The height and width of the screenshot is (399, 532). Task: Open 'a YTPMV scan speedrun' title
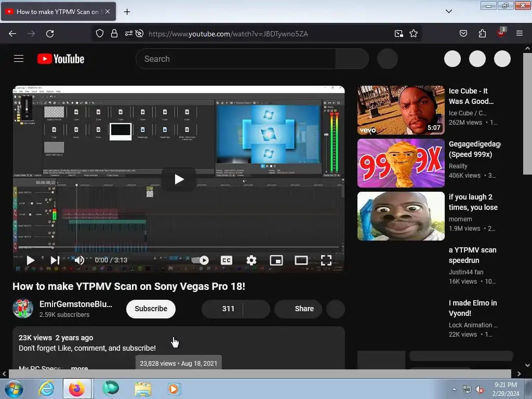473,255
